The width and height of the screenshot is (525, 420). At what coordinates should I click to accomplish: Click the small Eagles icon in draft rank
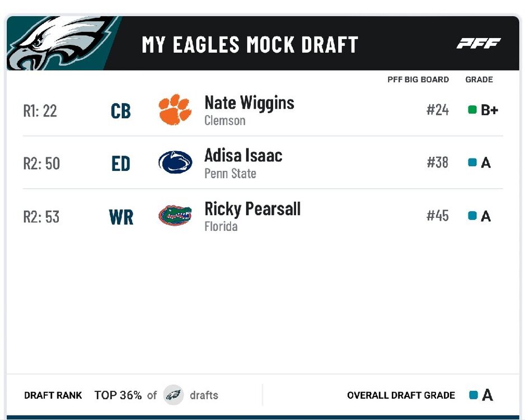pyautogui.click(x=174, y=395)
